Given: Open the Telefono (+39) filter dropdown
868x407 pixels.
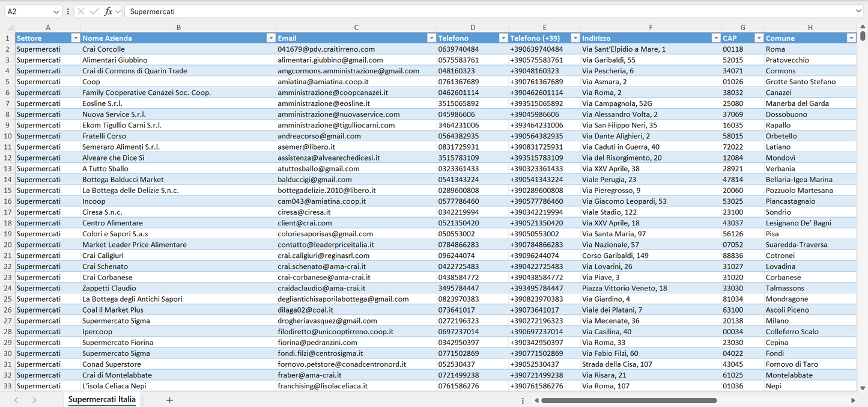Looking at the screenshot, I should point(575,38).
